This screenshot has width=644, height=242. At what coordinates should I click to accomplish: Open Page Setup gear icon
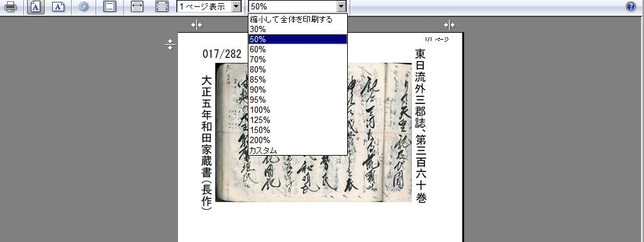click(x=84, y=6)
